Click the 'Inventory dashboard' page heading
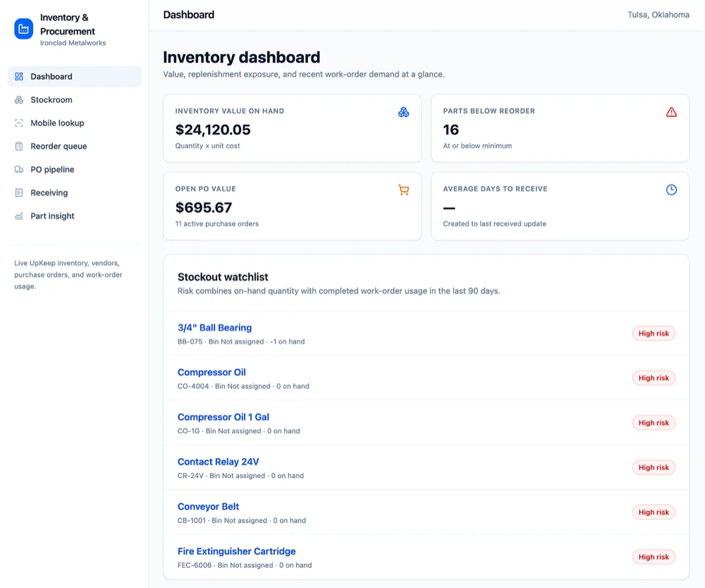The height and width of the screenshot is (588, 705). tap(241, 58)
